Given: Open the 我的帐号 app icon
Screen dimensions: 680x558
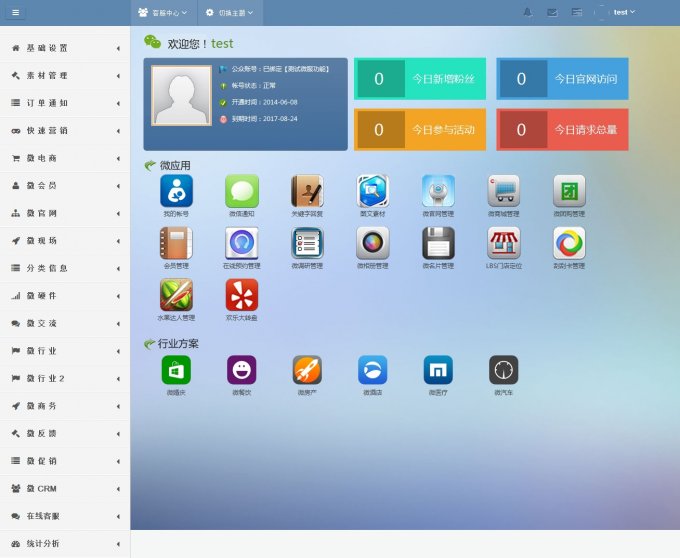Looking at the screenshot, I should coord(176,191).
